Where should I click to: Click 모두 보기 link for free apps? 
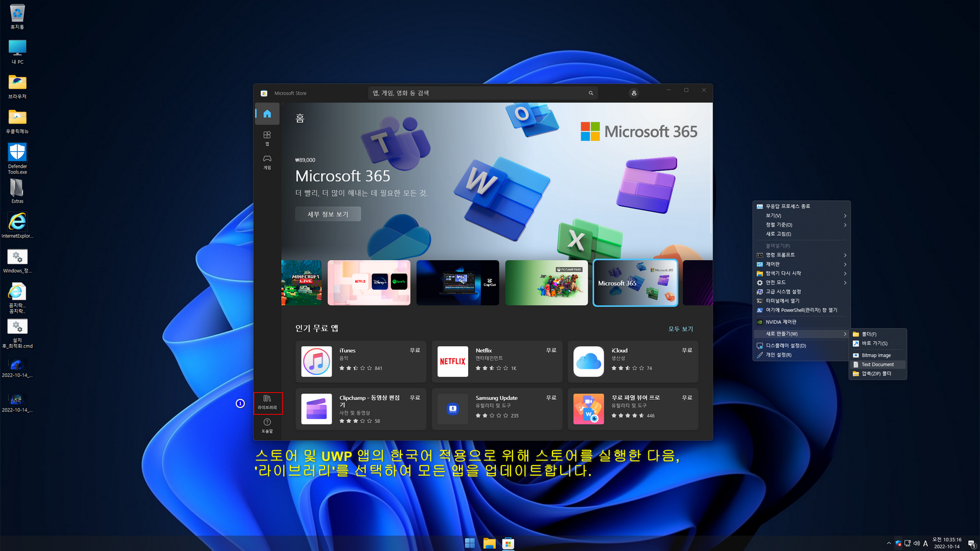681,329
